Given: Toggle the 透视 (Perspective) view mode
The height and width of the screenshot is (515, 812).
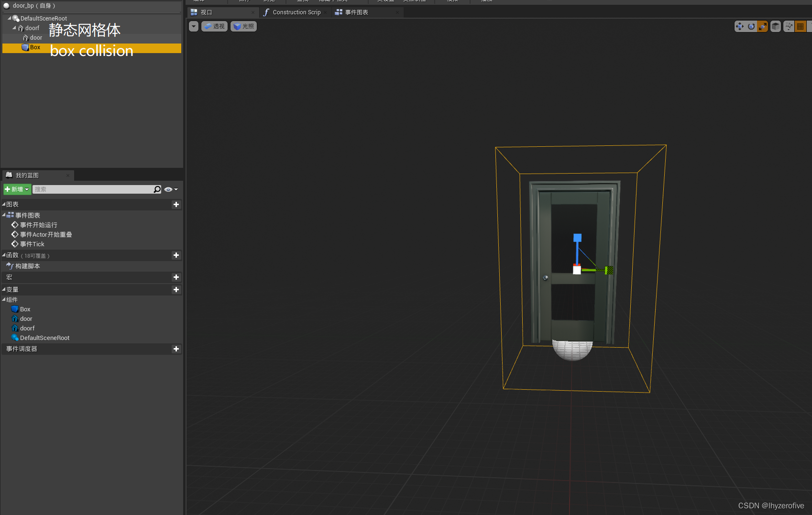Looking at the screenshot, I should [x=214, y=26].
